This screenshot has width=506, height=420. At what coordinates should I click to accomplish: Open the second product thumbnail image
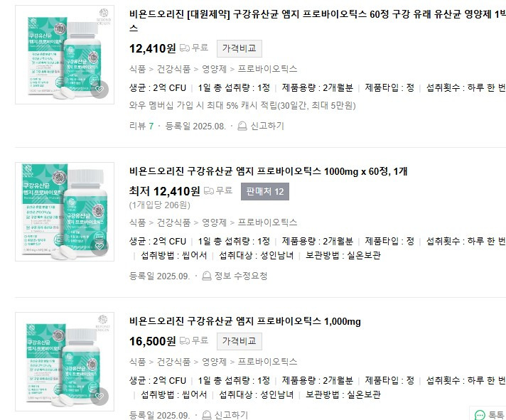[x=65, y=212]
